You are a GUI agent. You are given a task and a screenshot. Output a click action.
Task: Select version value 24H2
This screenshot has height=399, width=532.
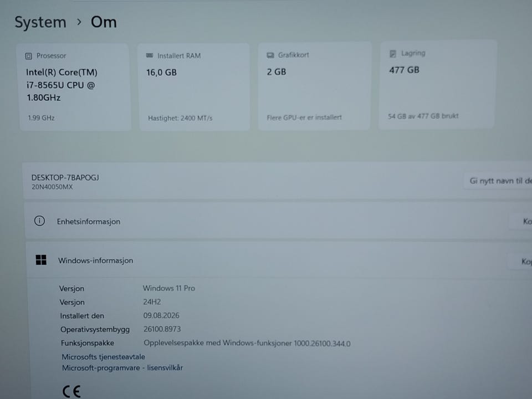[152, 301]
